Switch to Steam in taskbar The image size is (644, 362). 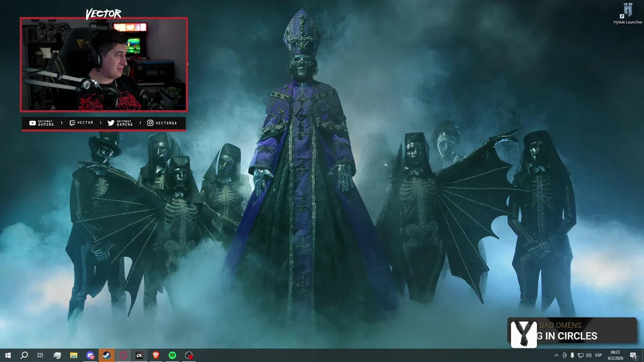click(x=106, y=355)
